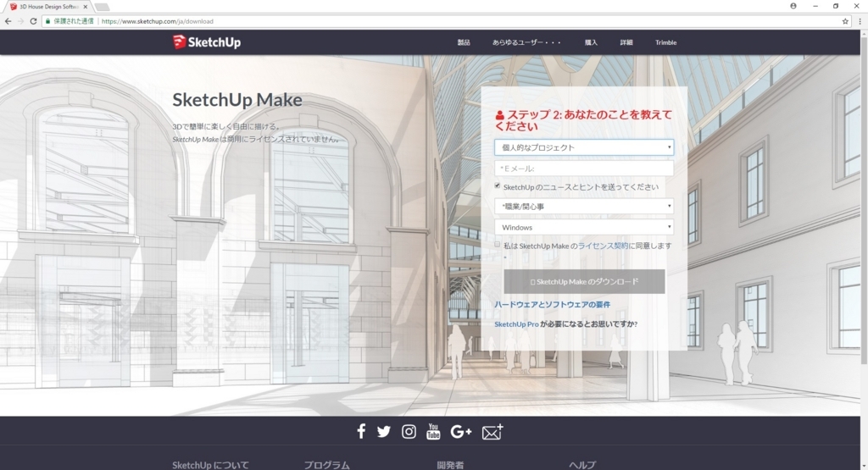This screenshot has height=470, width=868.
Task: Uncheck SketchUp news and tips checkbox
Action: click(x=497, y=185)
